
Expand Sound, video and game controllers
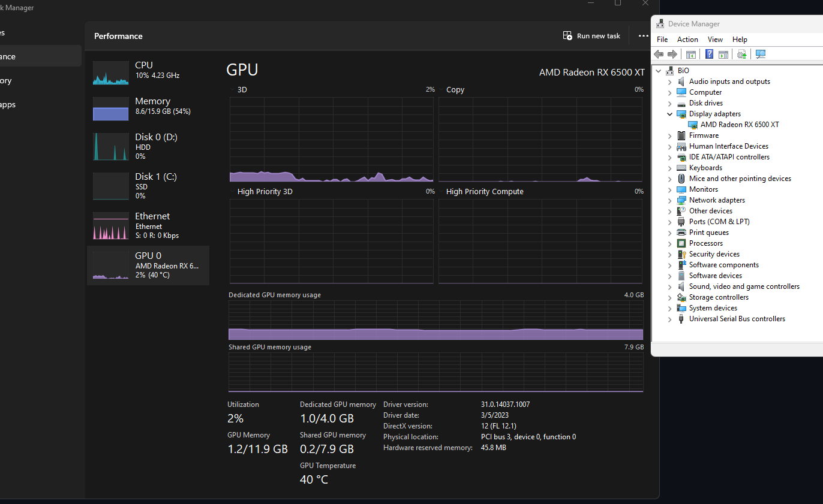pos(669,286)
